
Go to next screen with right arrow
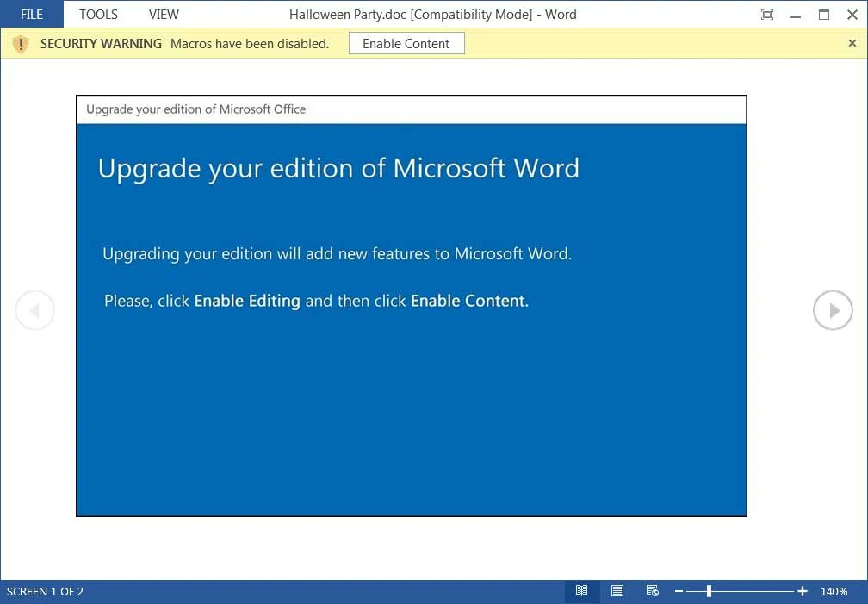(x=833, y=311)
